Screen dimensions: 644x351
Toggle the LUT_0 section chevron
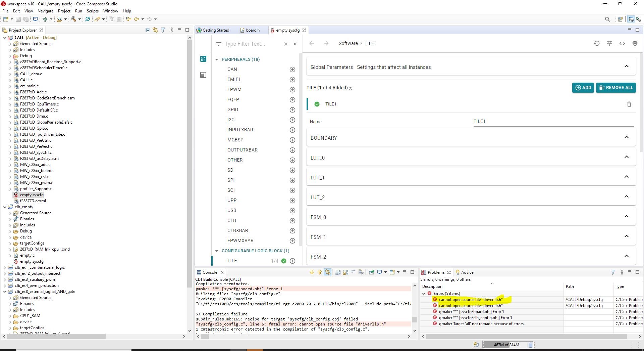pyautogui.click(x=627, y=157)
